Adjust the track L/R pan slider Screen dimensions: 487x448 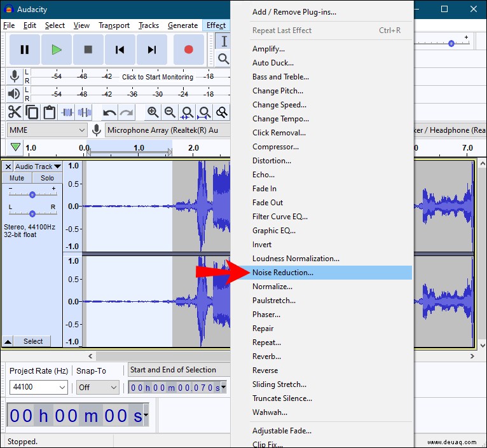(x=32, y=214)
